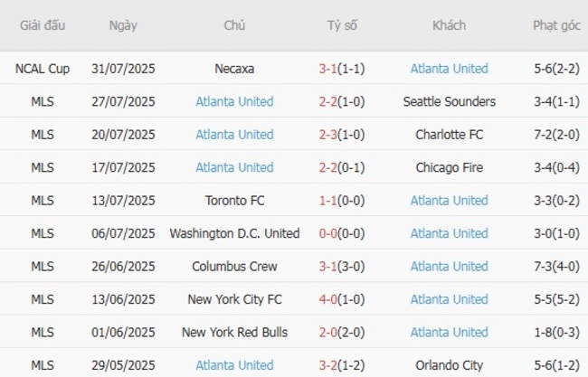Image resolution: width=588 pixels, height=377 pixels.
Task: Select the NCAL Cup league label
Action: tap(43, 69)
